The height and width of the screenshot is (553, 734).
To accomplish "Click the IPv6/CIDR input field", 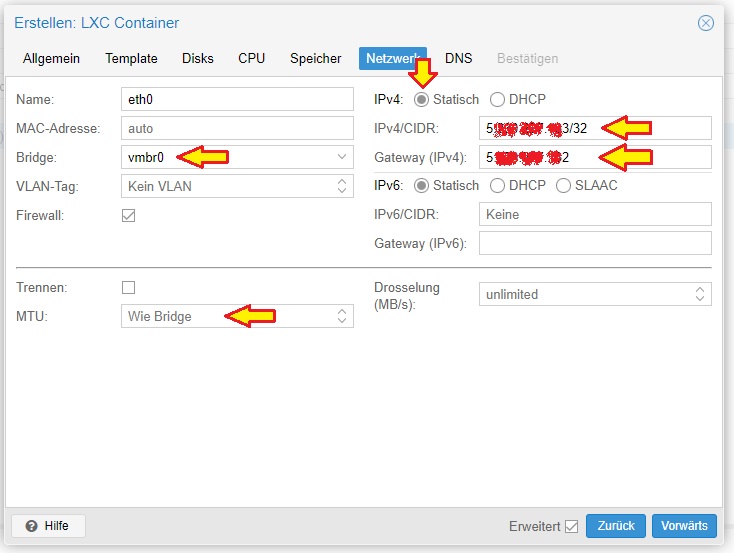I will click(594, 214).
